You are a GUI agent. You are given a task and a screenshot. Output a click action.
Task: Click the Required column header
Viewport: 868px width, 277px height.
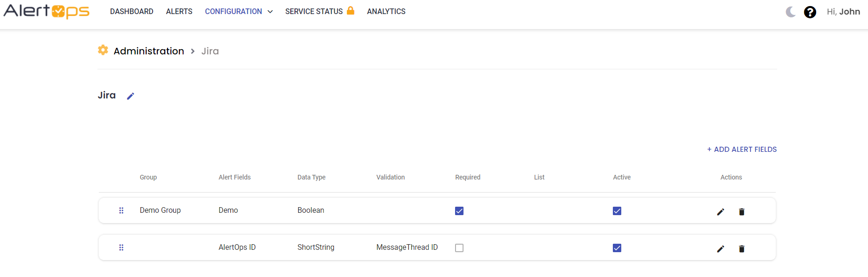tap(468, 177)
